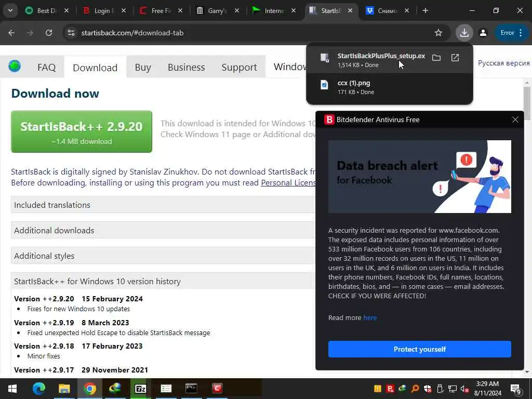Open a new browser tab
Image resolution: width=532 pixels, height=399 pixels.
coord(425,11)
